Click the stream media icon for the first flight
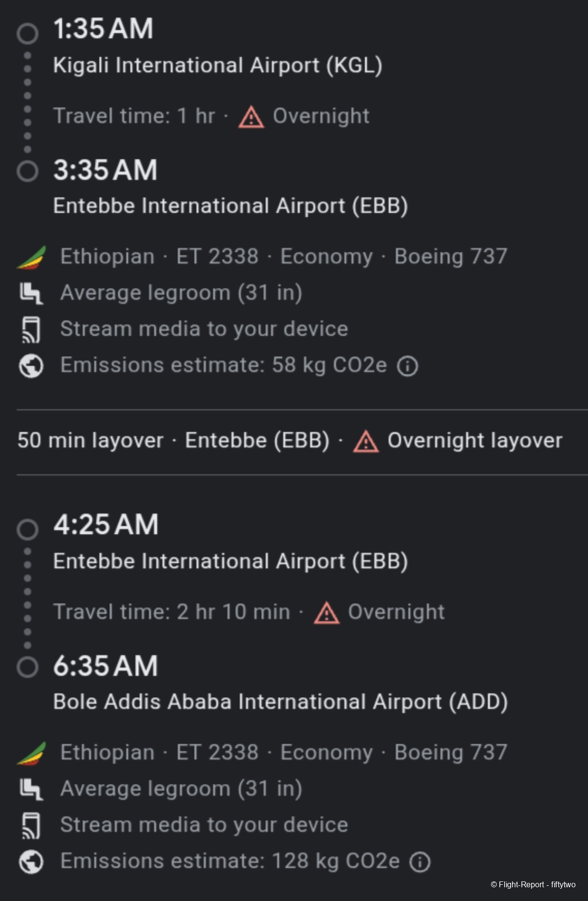The width and height of the screenshot is (588, 901). pos(31,329)
